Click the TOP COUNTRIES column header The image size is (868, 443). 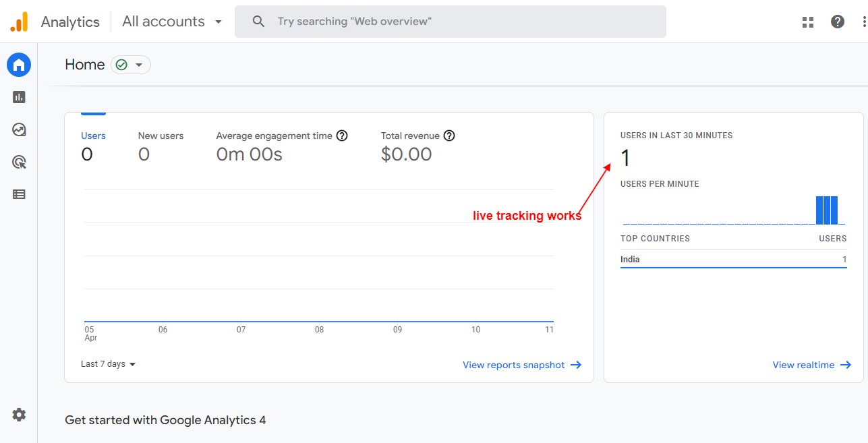click(655, 239)
